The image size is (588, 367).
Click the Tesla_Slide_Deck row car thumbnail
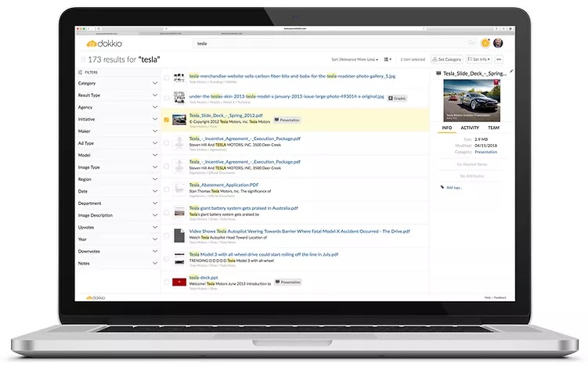(179, 120)
